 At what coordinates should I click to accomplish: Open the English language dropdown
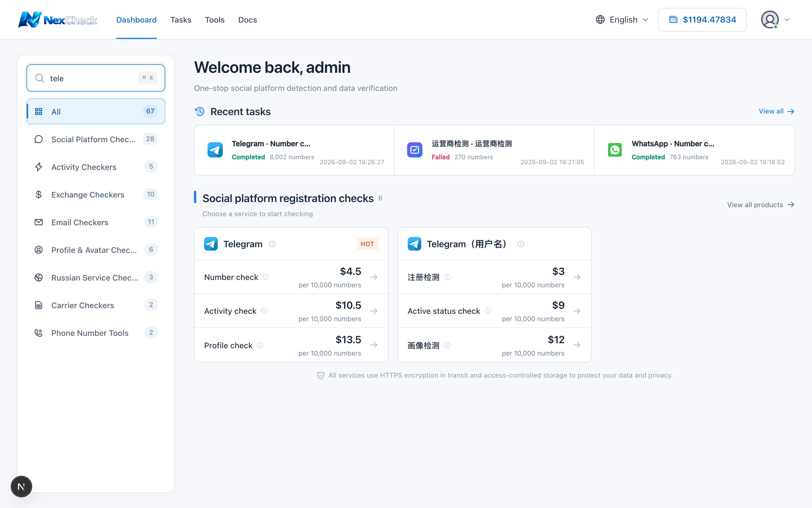pos(622,19)
